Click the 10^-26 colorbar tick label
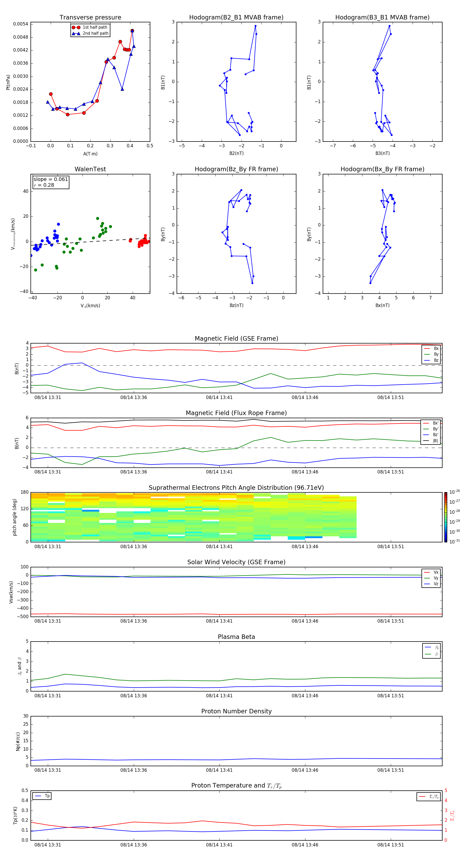This screenshot has width=473, height=868. tap(455, 492)
